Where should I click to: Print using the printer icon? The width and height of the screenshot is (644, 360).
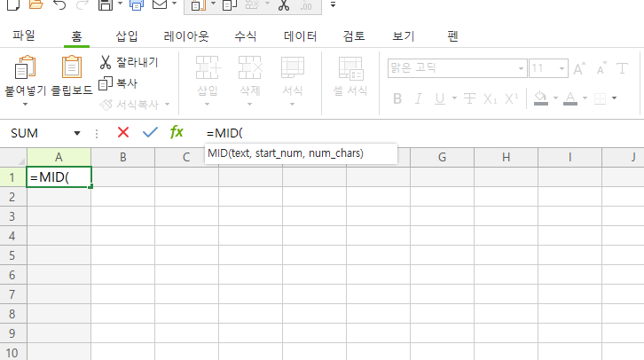pyautogui.click(x=137, y=5)
